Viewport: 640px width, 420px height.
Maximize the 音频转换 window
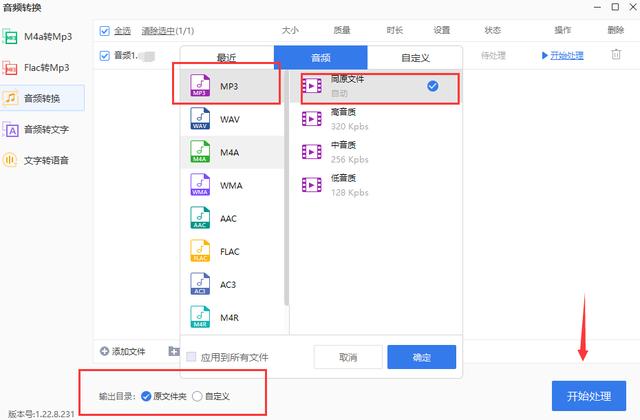(615, 7)
